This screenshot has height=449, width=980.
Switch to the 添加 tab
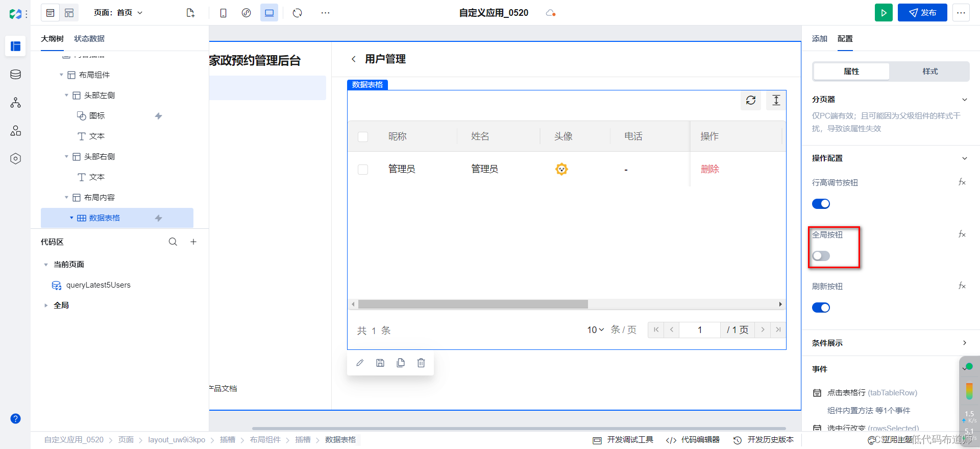[x=820, y=39]
